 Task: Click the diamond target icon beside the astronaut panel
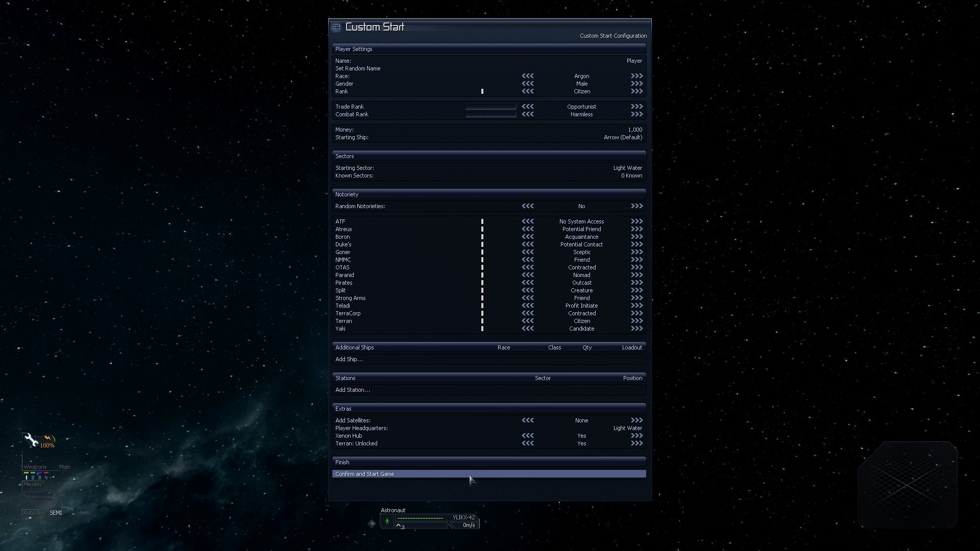click(x=372, y=523)
